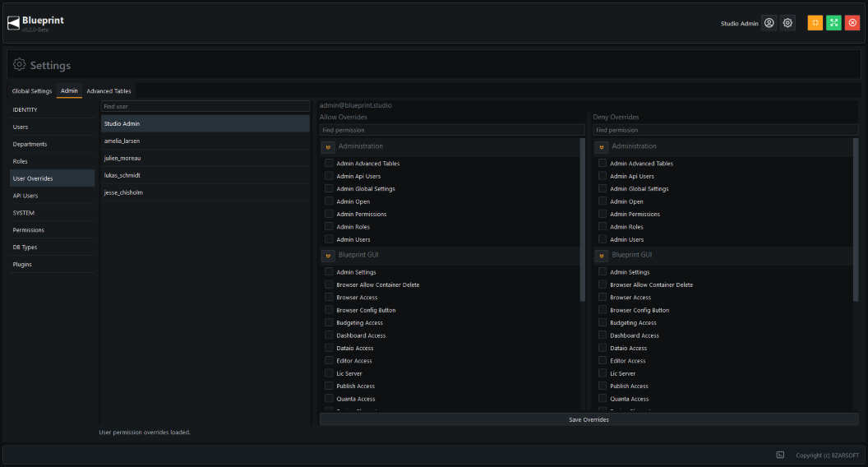Check Publish Access under Deny Overrides
The width and height of the screenshot is (868, 467).
(603, 386)
